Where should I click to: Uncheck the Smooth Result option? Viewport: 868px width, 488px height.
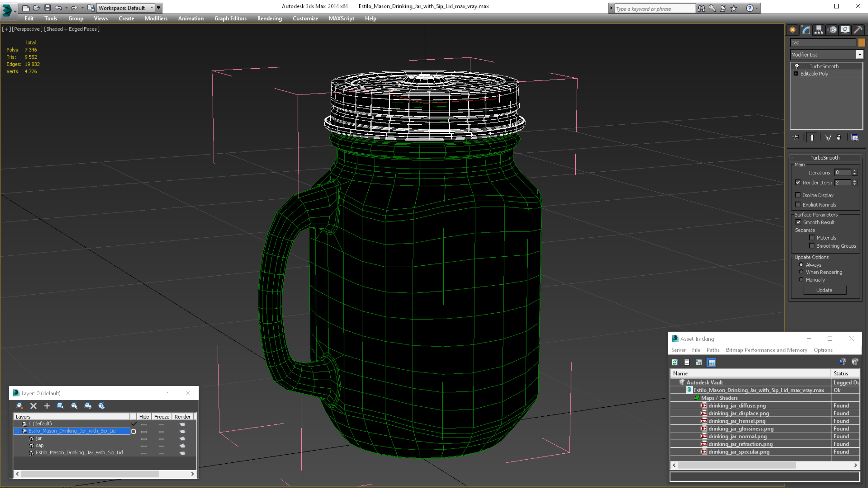(x=798, y=222)
